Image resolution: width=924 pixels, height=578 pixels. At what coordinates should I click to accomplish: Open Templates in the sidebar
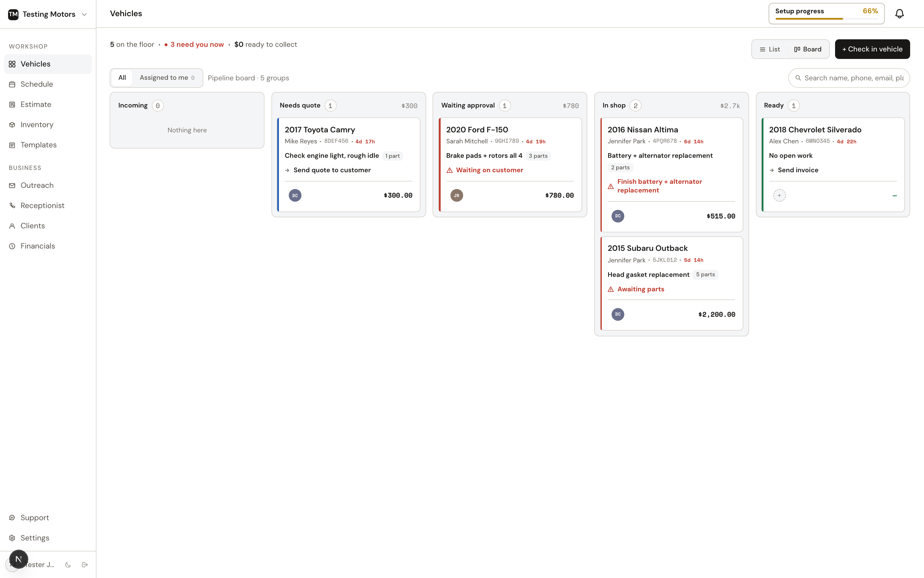[x=48, y=145]
